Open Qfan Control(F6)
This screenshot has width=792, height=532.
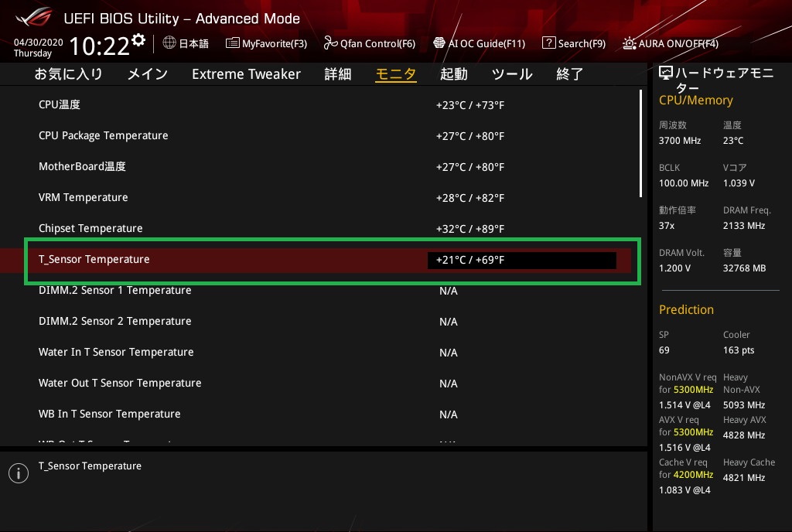coord(369,43)
